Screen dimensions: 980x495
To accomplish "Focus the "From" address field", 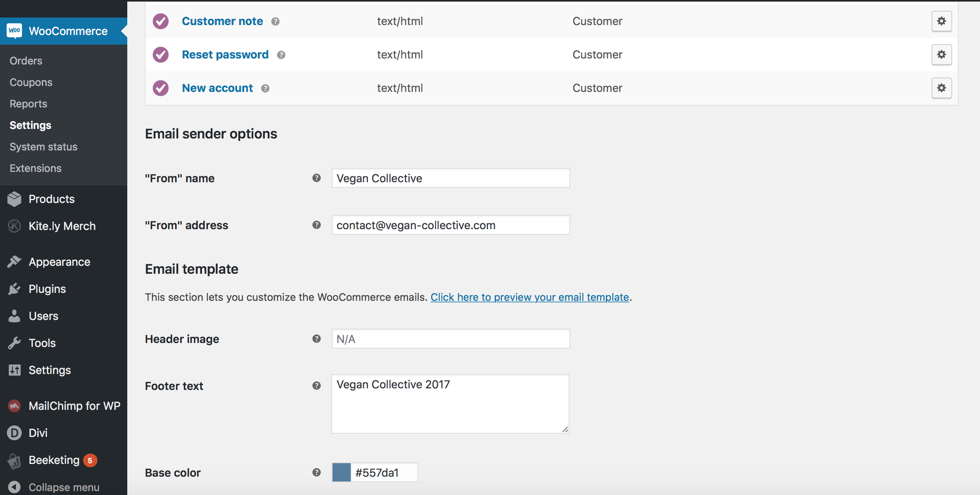I will pos(451,225).
